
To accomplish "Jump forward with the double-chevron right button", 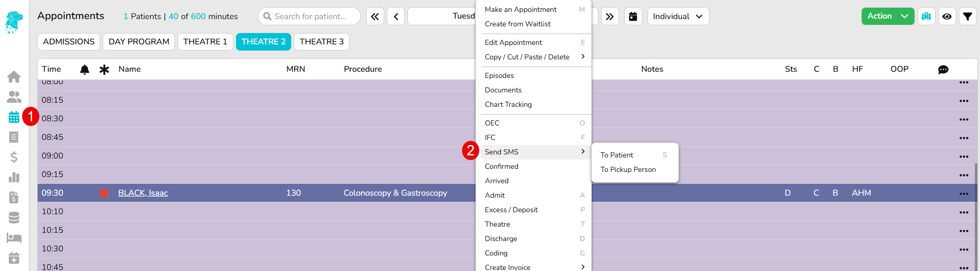I will [610, 17].
